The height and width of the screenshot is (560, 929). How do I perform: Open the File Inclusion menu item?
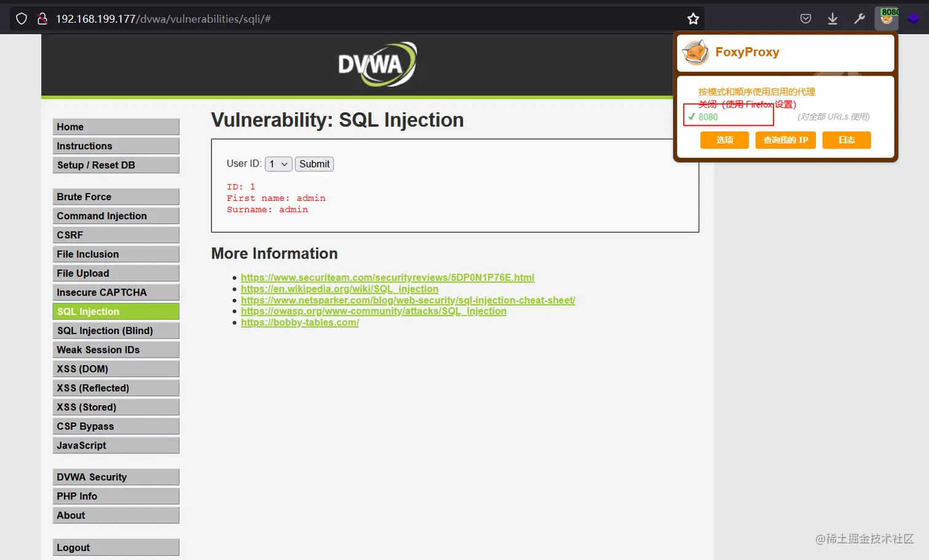[116, 254]
